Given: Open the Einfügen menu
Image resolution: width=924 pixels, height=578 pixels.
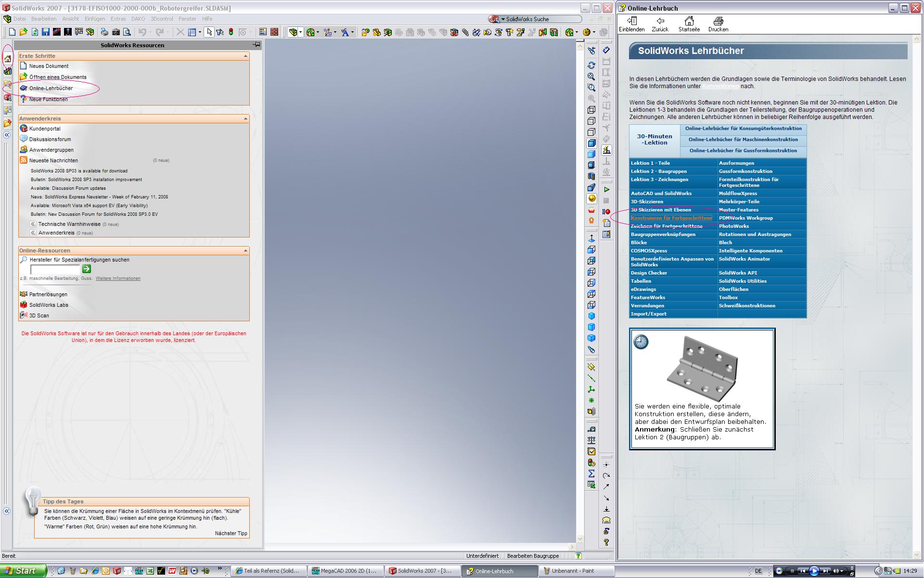Looking at the screenshot, I should pyautogui.click(x=95, y=19).
